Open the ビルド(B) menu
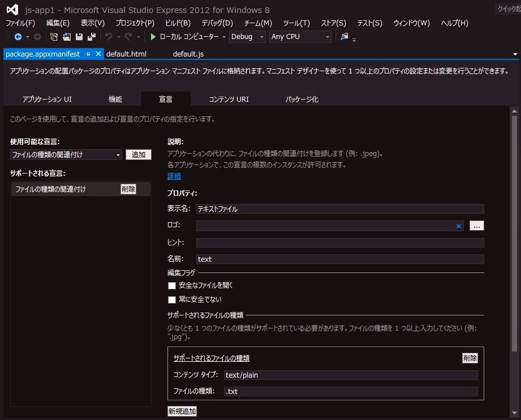Screen dimensions: 521x420 pos(178,23)
